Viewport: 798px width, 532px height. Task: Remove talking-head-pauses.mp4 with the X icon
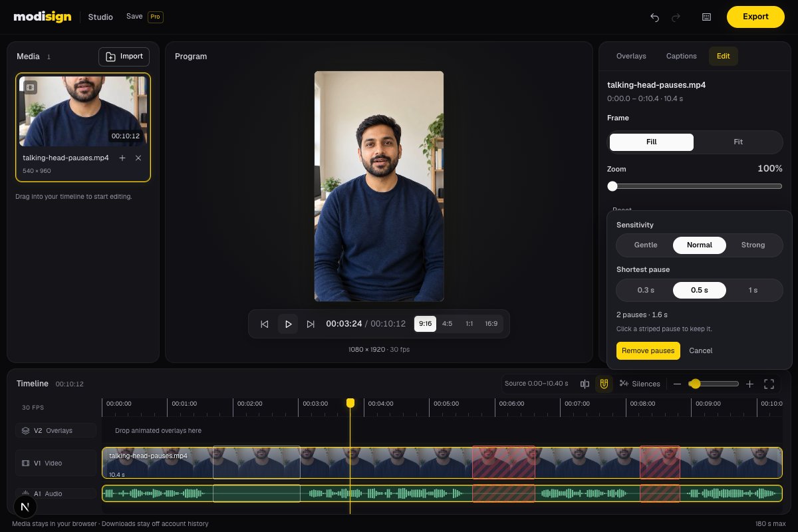point(138,158)
